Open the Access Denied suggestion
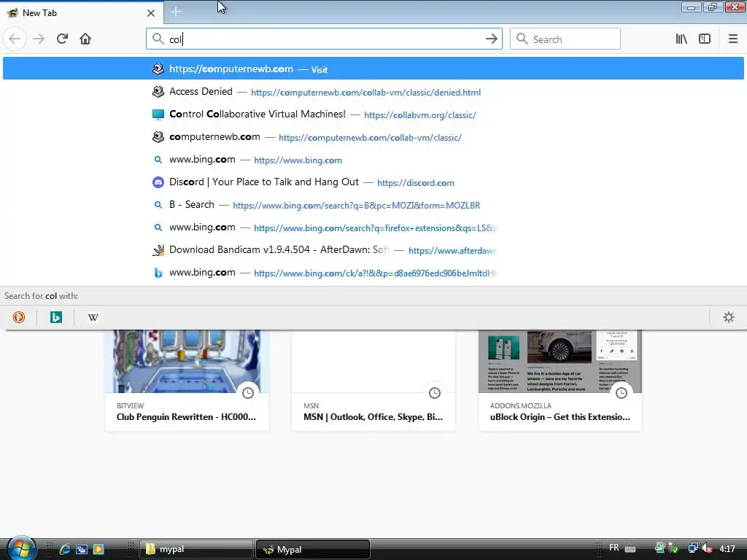This screenshot has height=560, width=747. [373, 91]
